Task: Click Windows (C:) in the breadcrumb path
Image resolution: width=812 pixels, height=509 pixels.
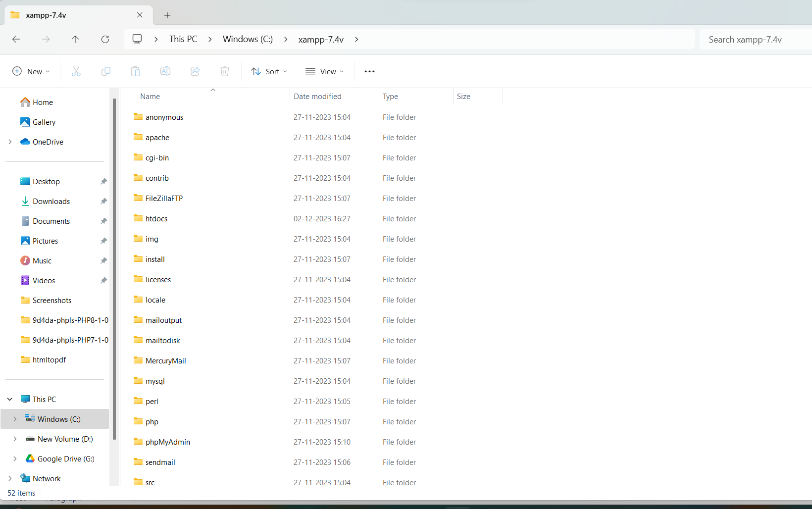Action: click(248, 39)
